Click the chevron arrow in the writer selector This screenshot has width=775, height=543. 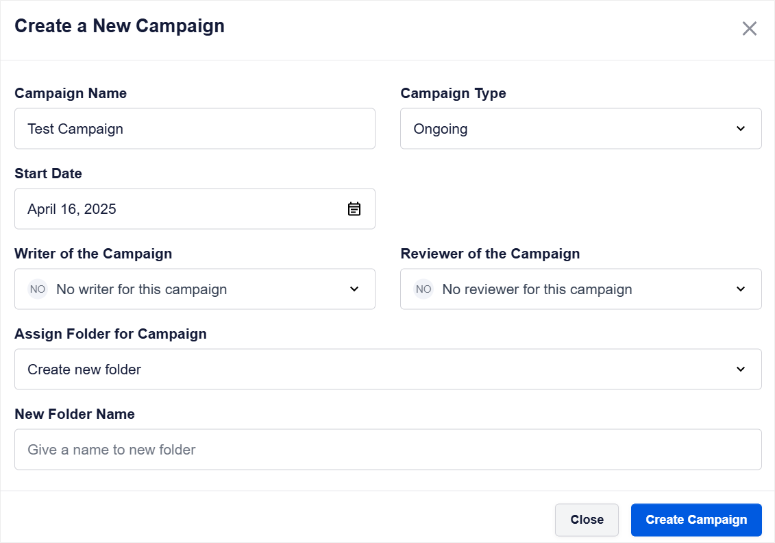tap(354, 289)
